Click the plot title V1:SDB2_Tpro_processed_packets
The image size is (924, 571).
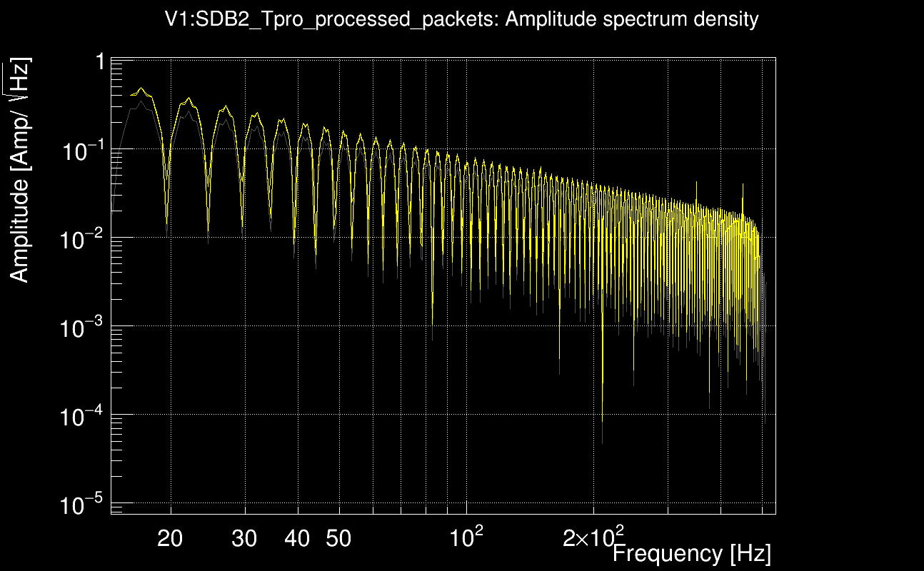pos(461,19)
